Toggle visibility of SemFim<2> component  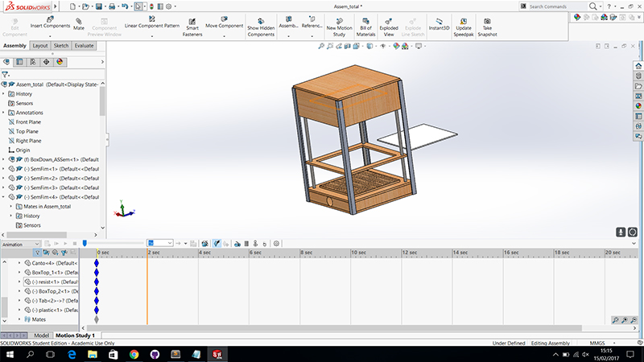(11, 178)
